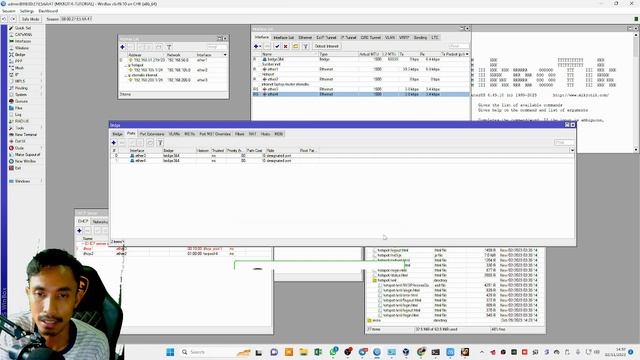640x360 pixels.
Task: Open column dropdown in Address List header
Action: [x=225, y=55]
